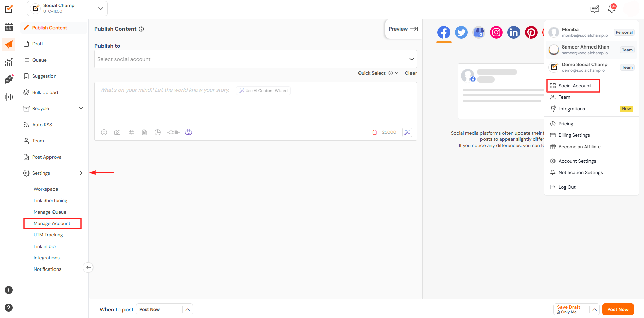
Task: Click the Publish Content help question icon
Action: click(x=142, y=29)
